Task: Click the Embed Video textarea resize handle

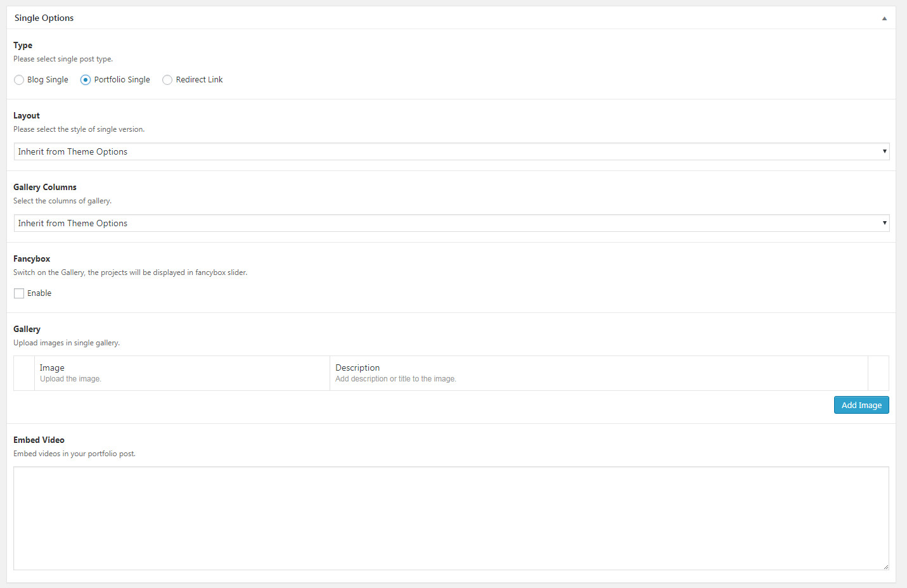Action: [x=885, y=566]
